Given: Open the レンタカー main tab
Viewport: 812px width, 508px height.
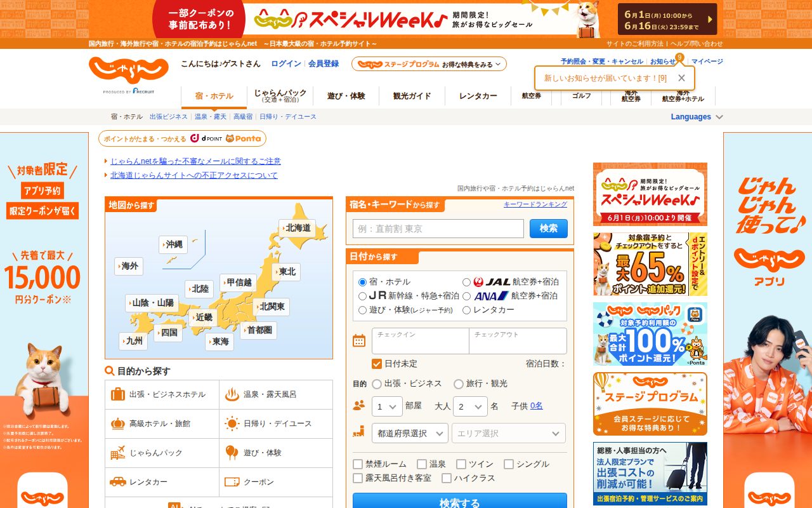Looking at the screenshot, I should tap(478, 97).
